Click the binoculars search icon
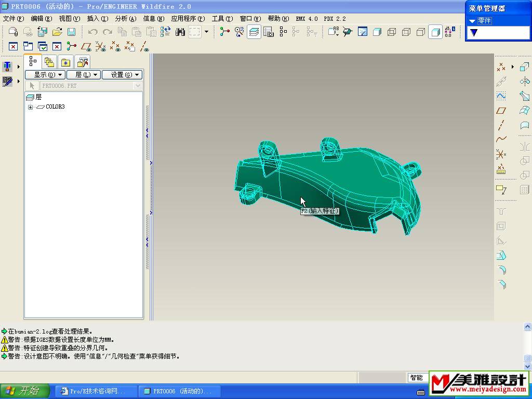The width and height of the screenshot is (532, 399). [x=180, y=32]
